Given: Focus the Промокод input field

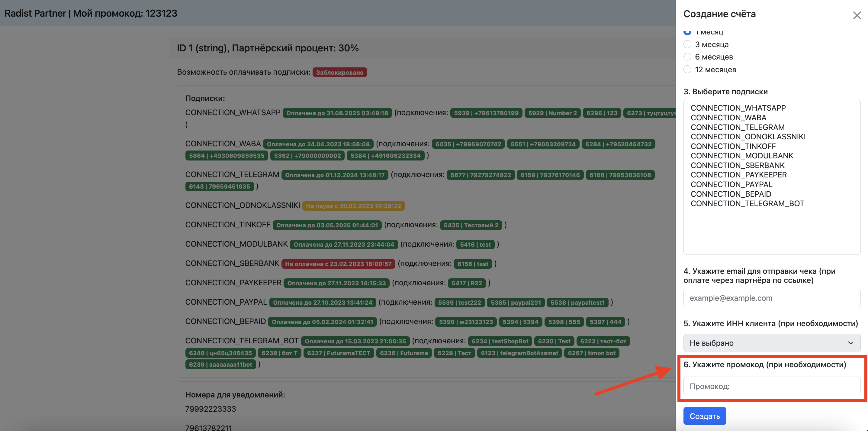Looking at the screenshot, I should click(x=772, y=386).
